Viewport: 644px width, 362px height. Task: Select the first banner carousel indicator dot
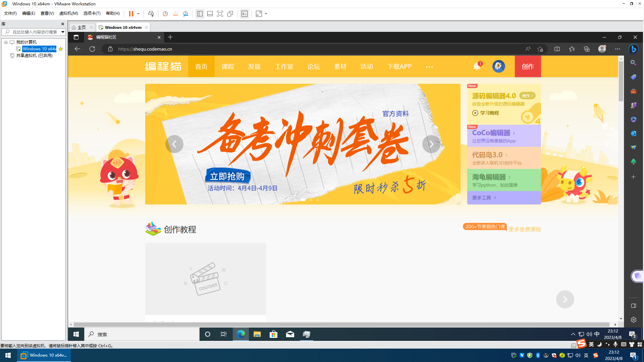(303, 200)
